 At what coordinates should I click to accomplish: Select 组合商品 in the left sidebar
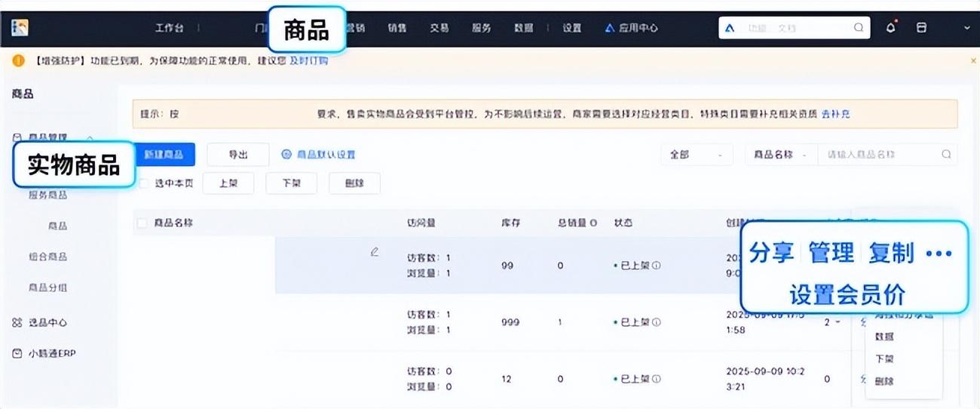(x=47, y=257)
